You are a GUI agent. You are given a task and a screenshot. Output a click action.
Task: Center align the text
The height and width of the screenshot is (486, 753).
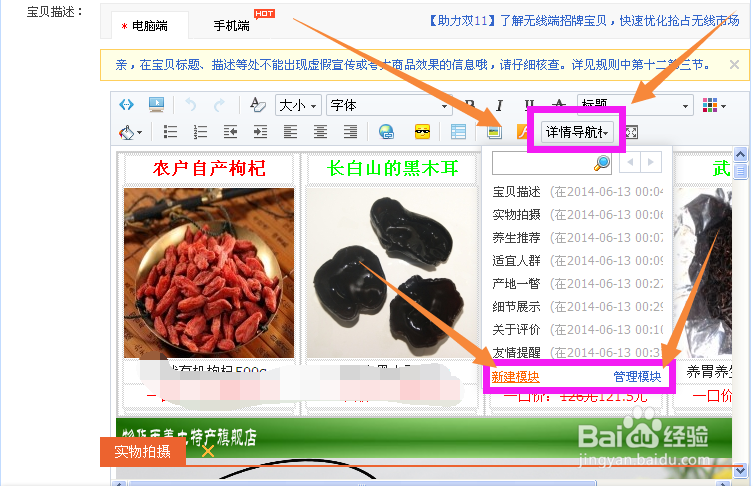click(x=320, y=132)
